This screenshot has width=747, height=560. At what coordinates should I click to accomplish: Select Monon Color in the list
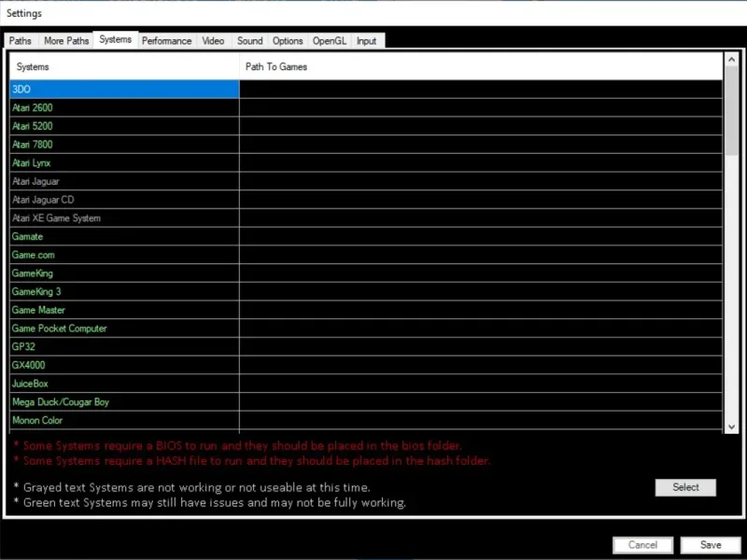(124, 421)
